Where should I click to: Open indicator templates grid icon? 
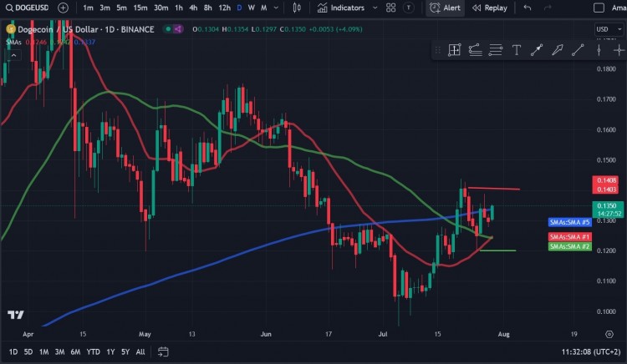coord(390,8)
